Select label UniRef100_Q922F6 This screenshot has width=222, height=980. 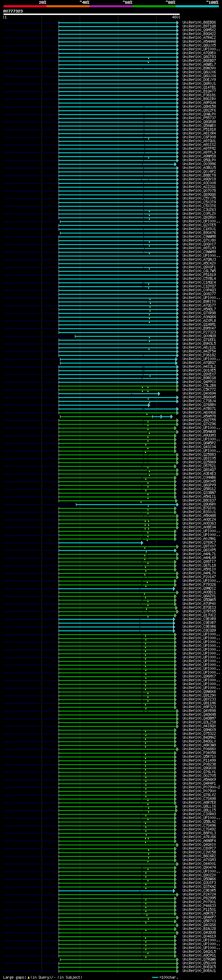pyautogui.click(x=199, y=110)
